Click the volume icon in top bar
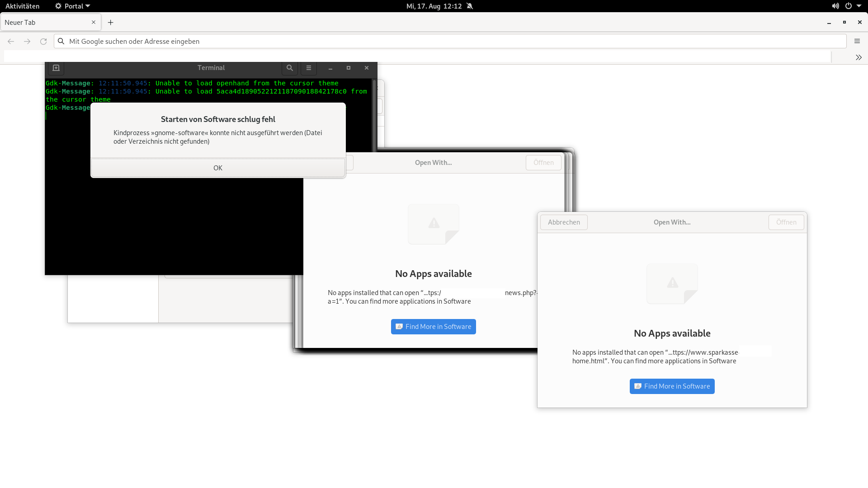The width and height of the screenshot is (868, 488). (835, 6)
